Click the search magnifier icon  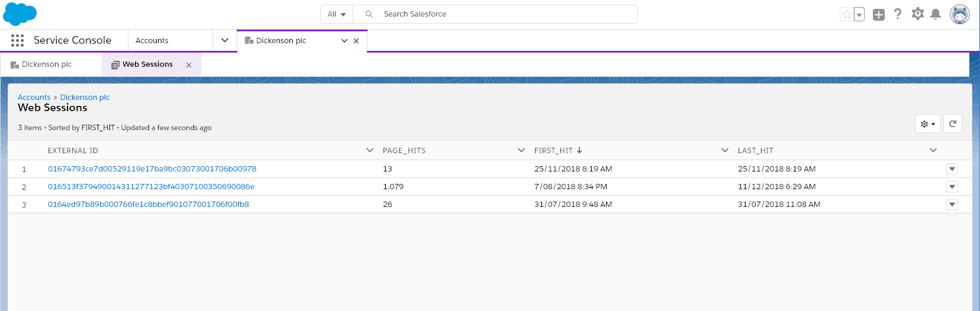(369, 14)
